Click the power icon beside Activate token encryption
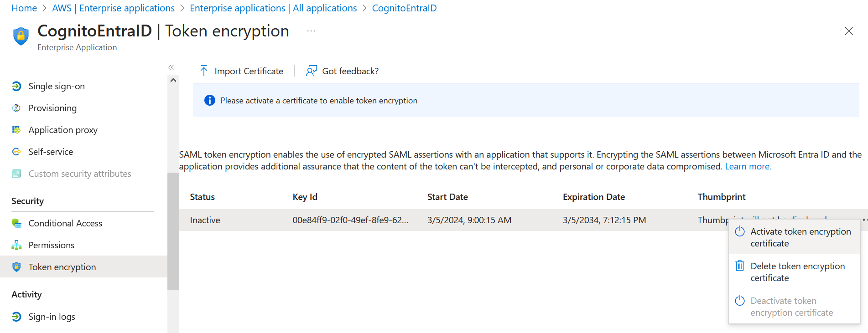The height and width of the screenshot is (333, 868). point(740,232)
